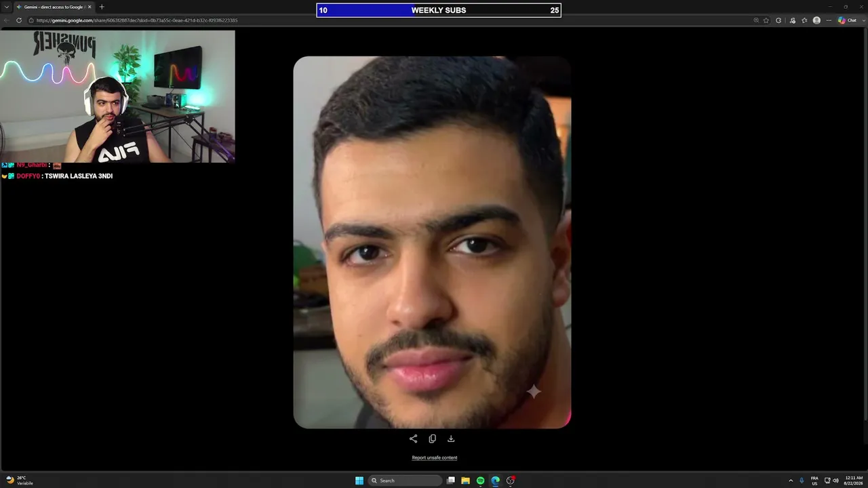868x488 pixels.
Task: Close the Gemini tab
Action: [90, 7]
